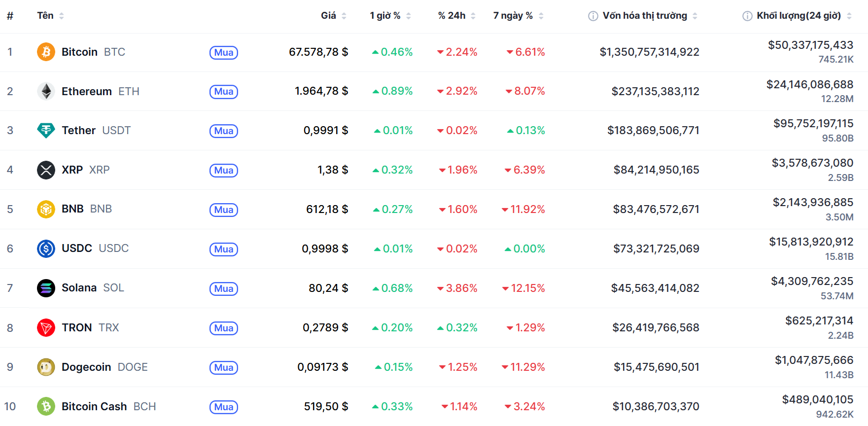Click Mua button for Ethereum
This screenshot has width=868, height=426.
pos(224,92)
